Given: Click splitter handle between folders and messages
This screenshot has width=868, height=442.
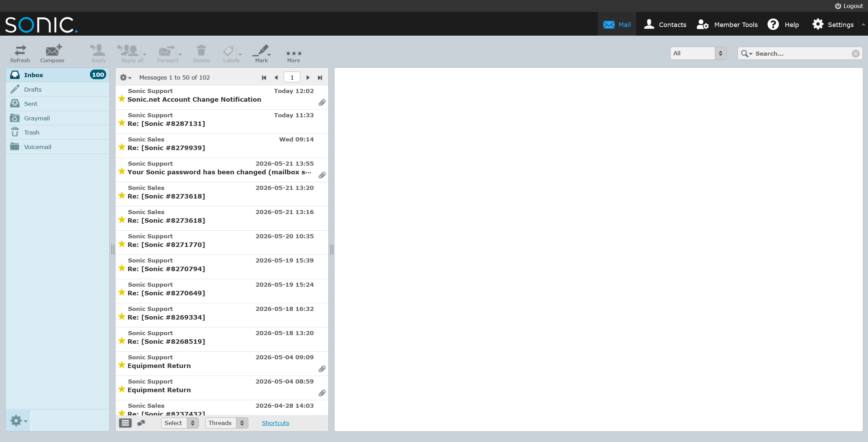Looking at the screenshot, I should tap(112, 249).
